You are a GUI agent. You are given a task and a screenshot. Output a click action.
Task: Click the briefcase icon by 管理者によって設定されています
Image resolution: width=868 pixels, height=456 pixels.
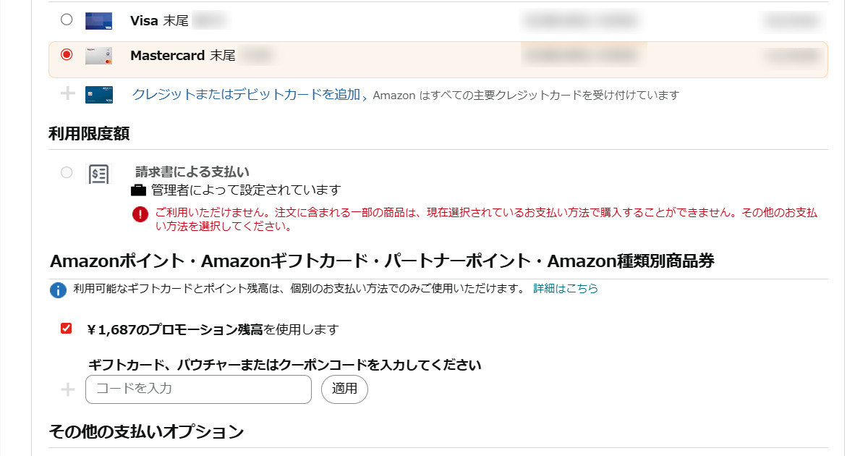[x=138, y=190]
